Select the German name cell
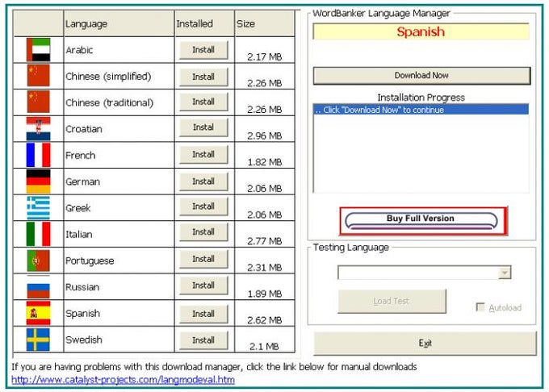The image size is (549, 392). [119, 181]
